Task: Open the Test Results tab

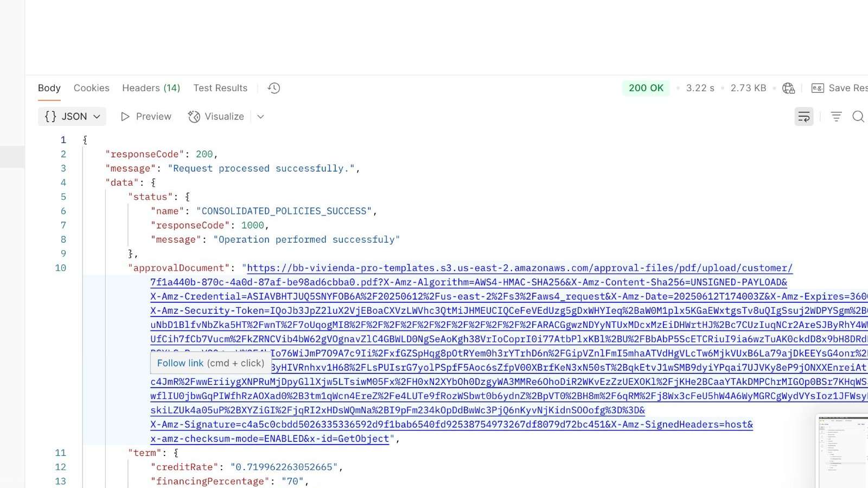Action: point(220,88)
